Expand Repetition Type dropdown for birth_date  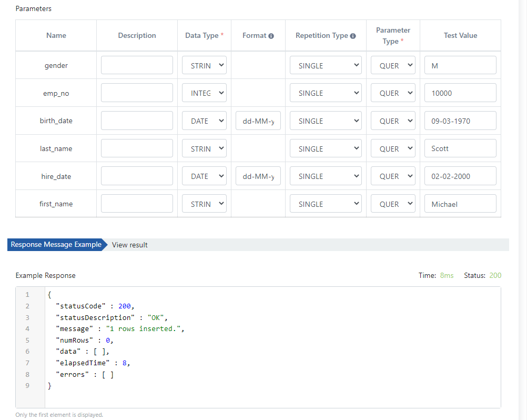click(x=326, y=121)
